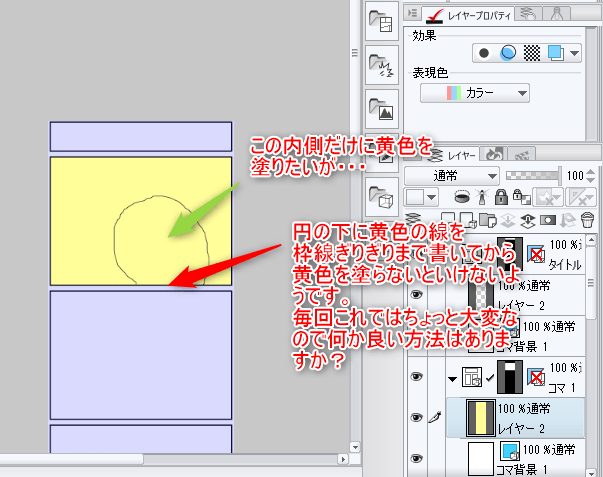Toggle eye icon of selected yellow レイヤー 2
Viewport: 603px width, 477px height.
(x=416, y=417)
